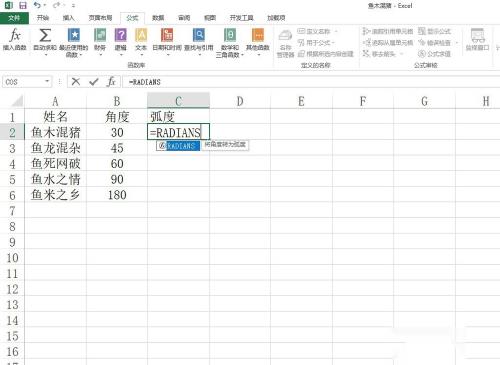Open the Name Manager button

[x=285, y=43]
